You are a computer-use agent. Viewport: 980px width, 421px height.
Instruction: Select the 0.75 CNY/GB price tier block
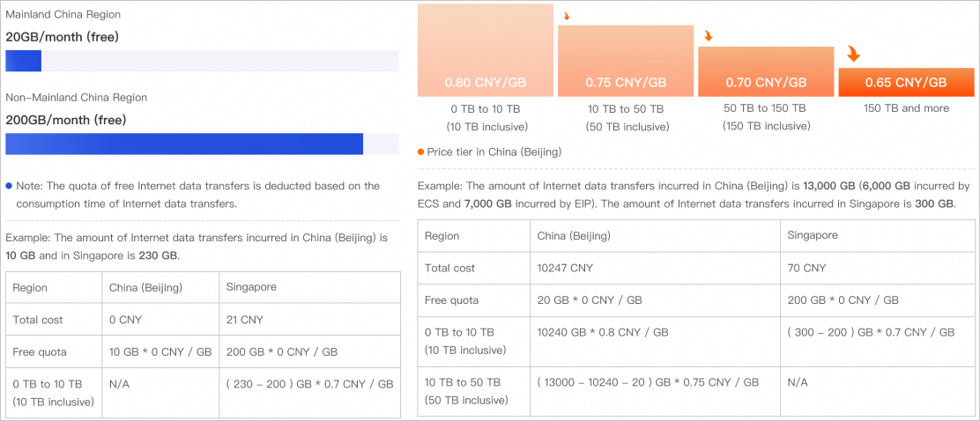[626, 61]
